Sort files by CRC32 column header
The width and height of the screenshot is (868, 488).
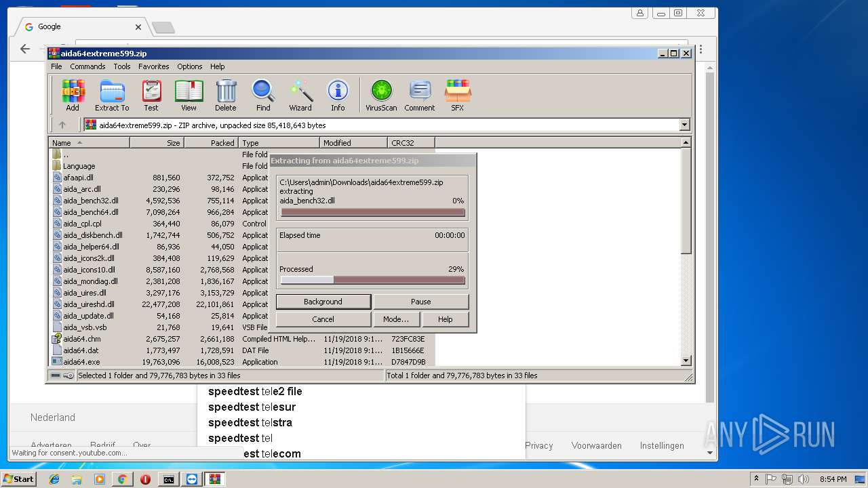(412, 143)
